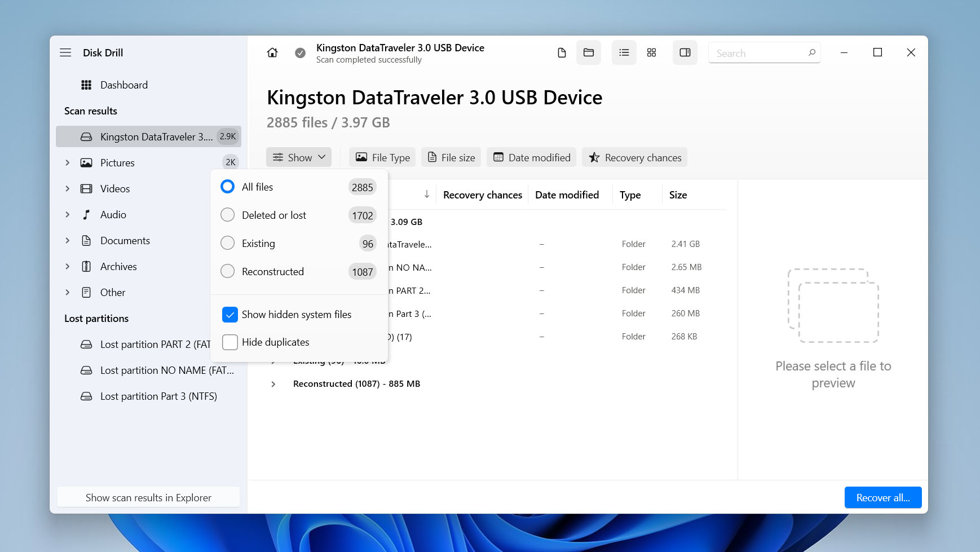The image size is (980, 552).
Task: Expand Videos tree chevron
Action: pyautogui.click(x=68, y=189)
